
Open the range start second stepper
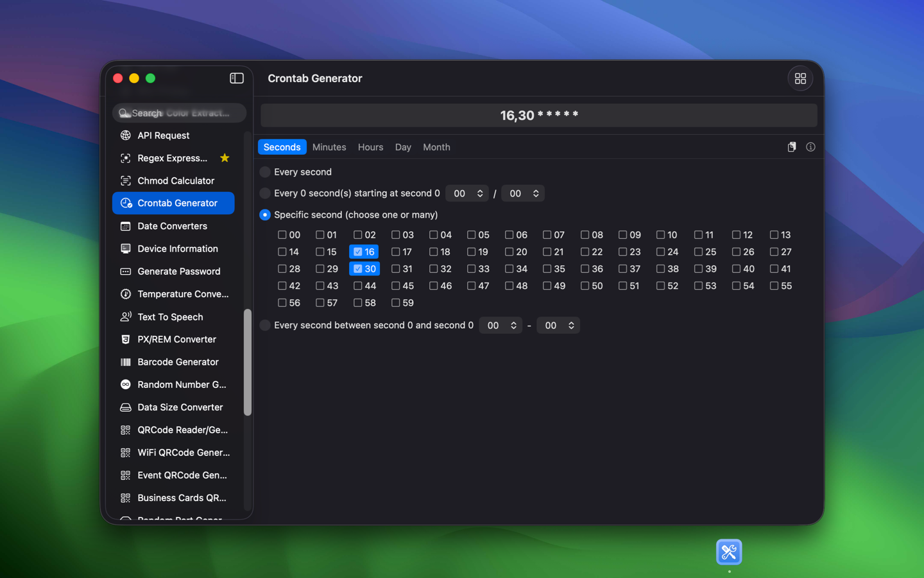pyautogui.click(x=501, y=326)
